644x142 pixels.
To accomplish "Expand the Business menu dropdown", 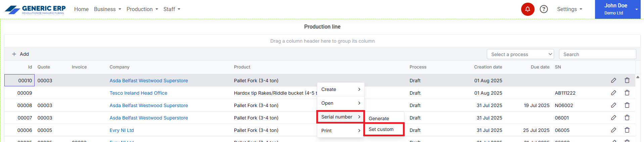I will coord(107,9).
